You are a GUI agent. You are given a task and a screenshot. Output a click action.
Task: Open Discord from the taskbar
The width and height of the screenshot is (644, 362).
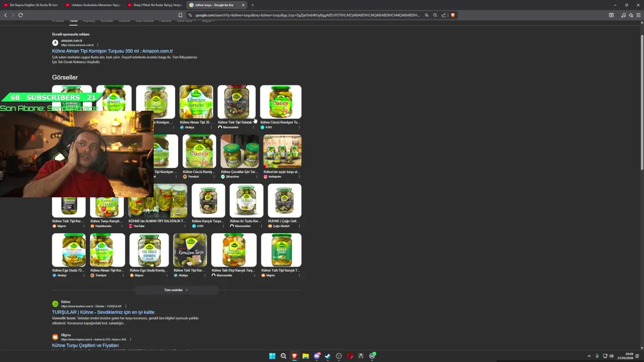click(316, 356)
